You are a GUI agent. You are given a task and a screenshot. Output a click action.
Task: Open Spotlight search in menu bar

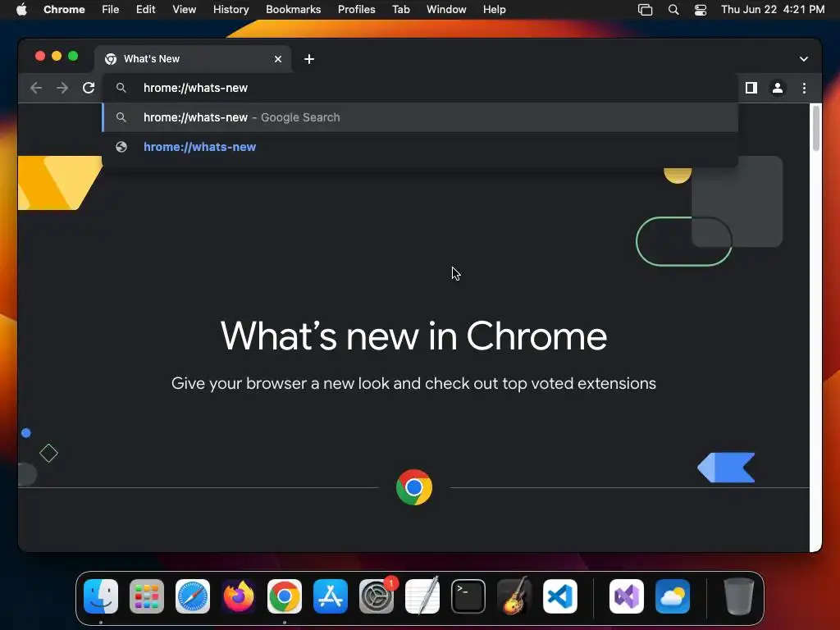pos(673,10)
